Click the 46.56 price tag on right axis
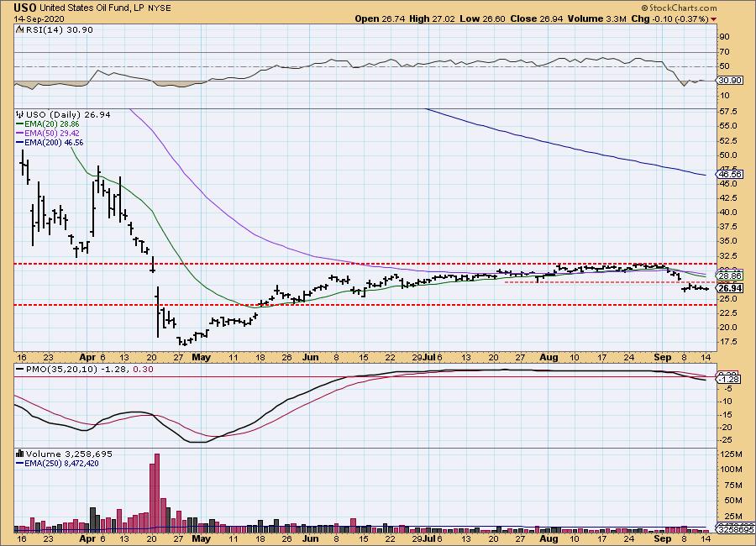This screenshot has width=756, height=546. pyautogui.click(x=730, y=174)
